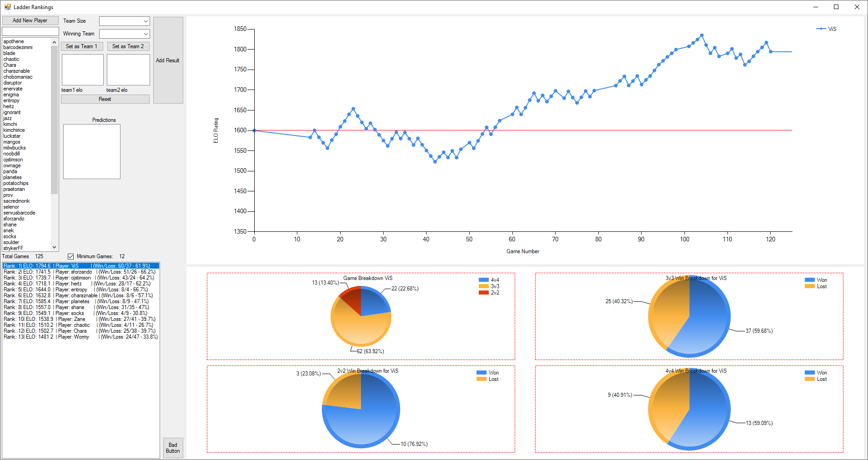Click the Add New Player button
This screenshot has height=460, width=868.
(30, 20)
